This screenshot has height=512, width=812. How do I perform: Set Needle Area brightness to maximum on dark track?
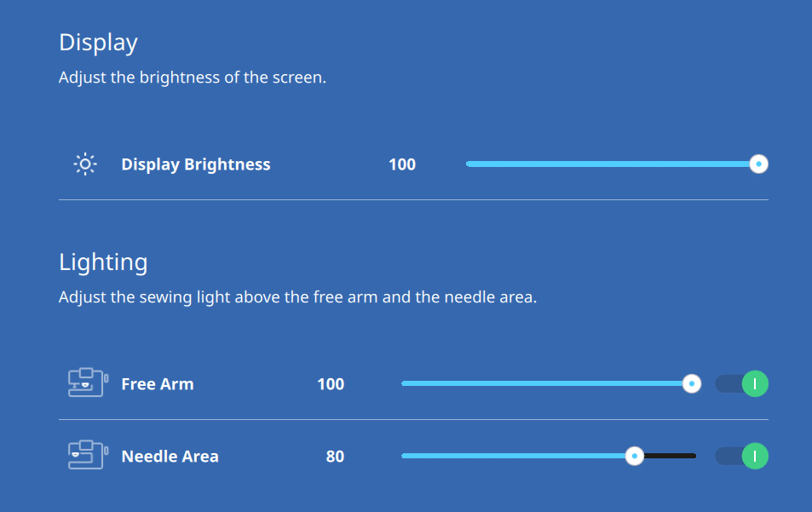694,456
